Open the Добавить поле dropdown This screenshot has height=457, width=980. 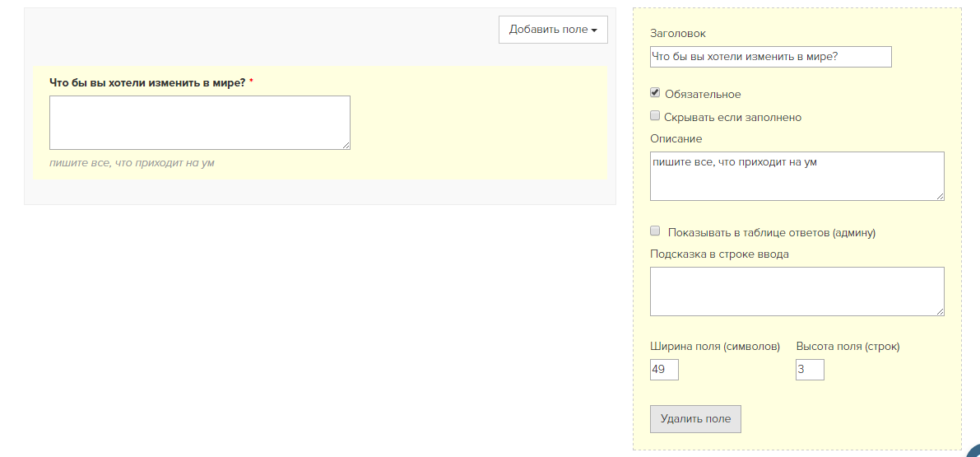point(553,30)
